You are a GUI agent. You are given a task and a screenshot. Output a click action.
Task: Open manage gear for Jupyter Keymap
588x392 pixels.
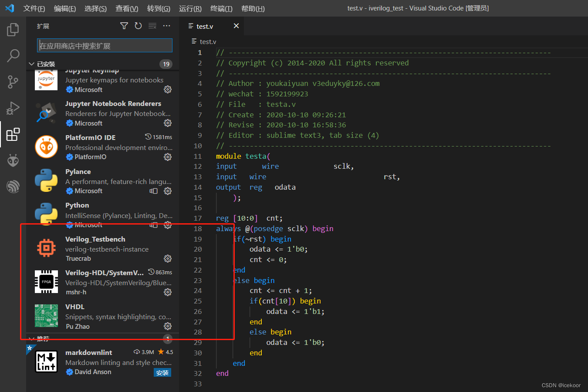(168, 89)
